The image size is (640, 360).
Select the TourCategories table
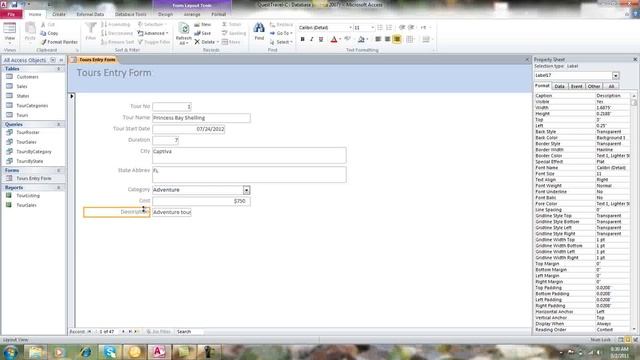point(32,105)
